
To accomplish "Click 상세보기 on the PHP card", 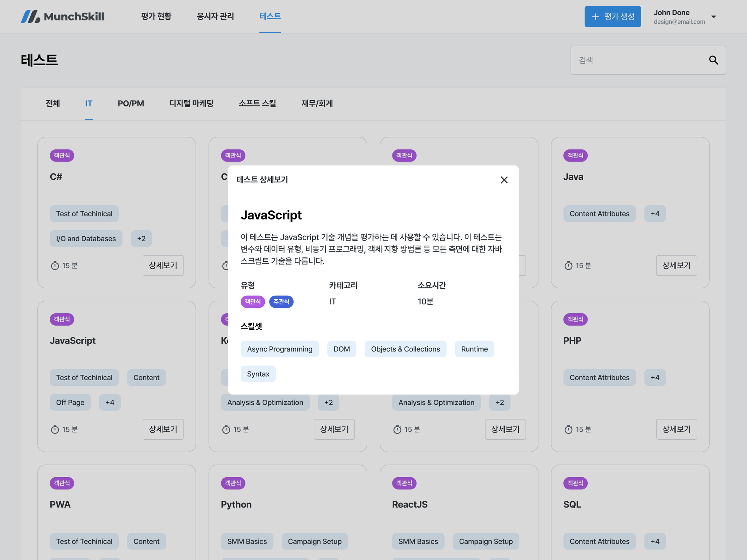I will click(676, 429).
